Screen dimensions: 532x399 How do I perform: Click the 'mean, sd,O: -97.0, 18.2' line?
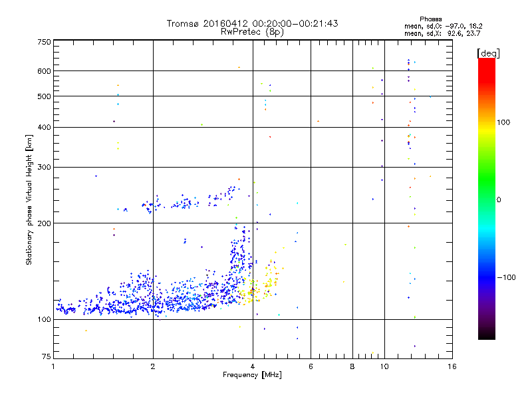coord(443,26)
